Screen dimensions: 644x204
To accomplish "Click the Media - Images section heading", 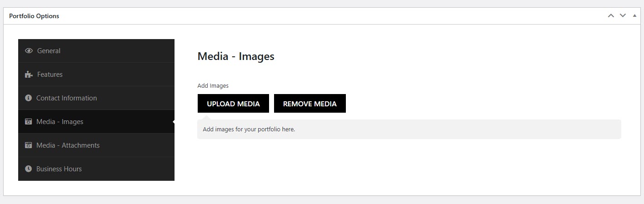I will (x=236, y=56).
